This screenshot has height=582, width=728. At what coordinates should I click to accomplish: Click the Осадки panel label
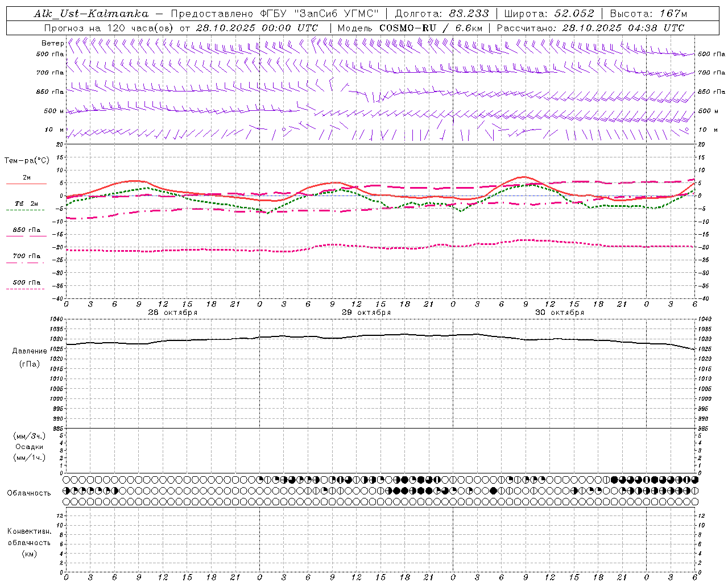30,447
